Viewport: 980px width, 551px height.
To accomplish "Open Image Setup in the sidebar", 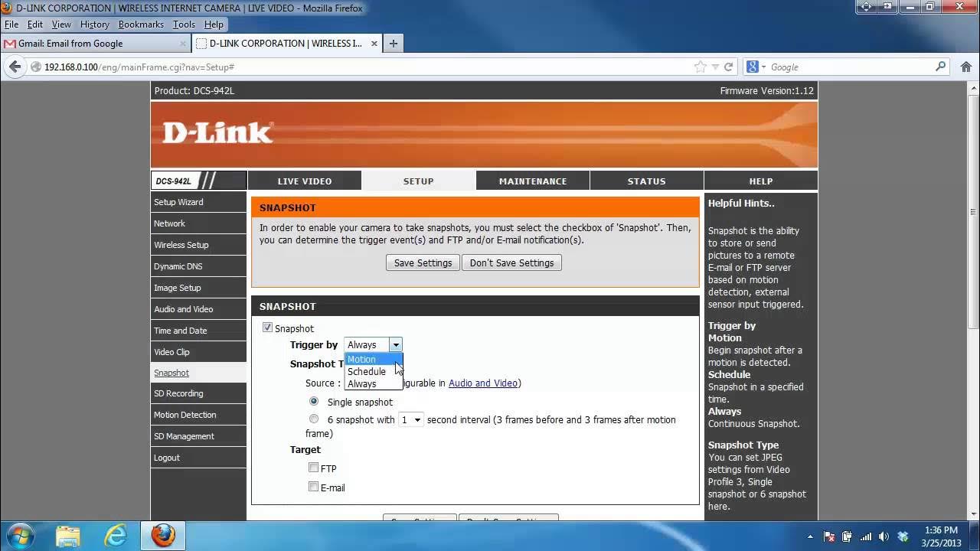I will [198, 288].
